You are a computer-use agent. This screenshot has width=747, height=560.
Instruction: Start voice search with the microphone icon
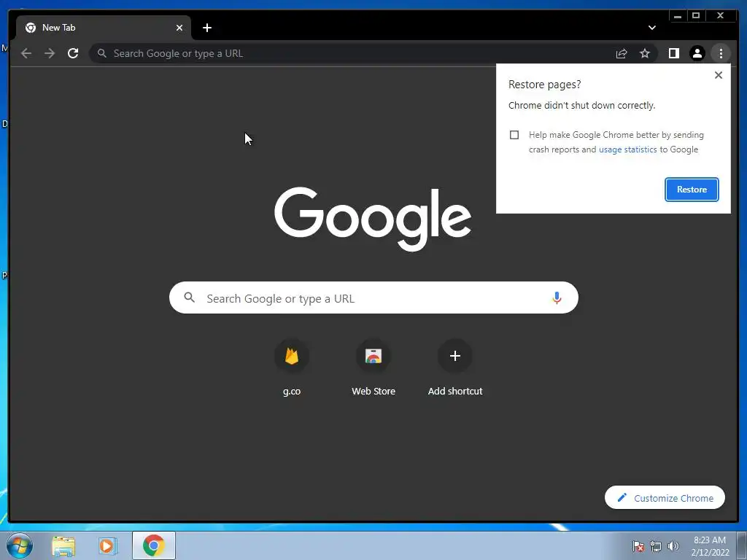click(x=557, y=298)
